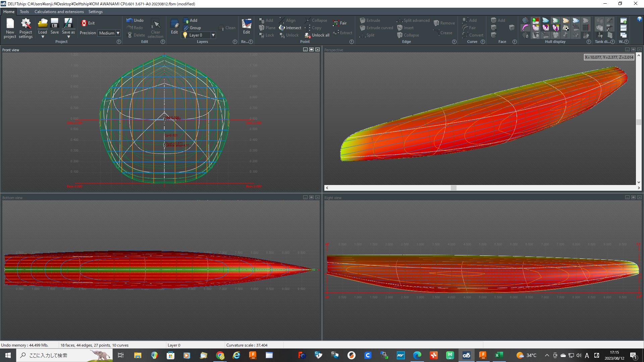This screenshot has height=362, width=644.
Task: Toggle gaussian curvature shading in Hull display
Action: point(536,21)
